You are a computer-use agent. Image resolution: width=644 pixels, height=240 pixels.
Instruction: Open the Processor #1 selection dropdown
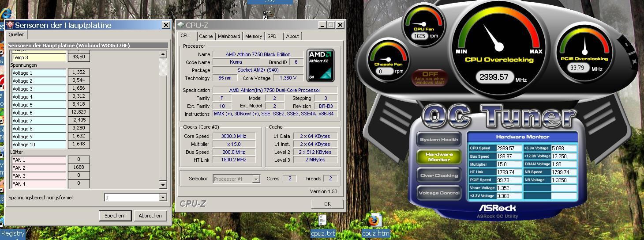256,179
